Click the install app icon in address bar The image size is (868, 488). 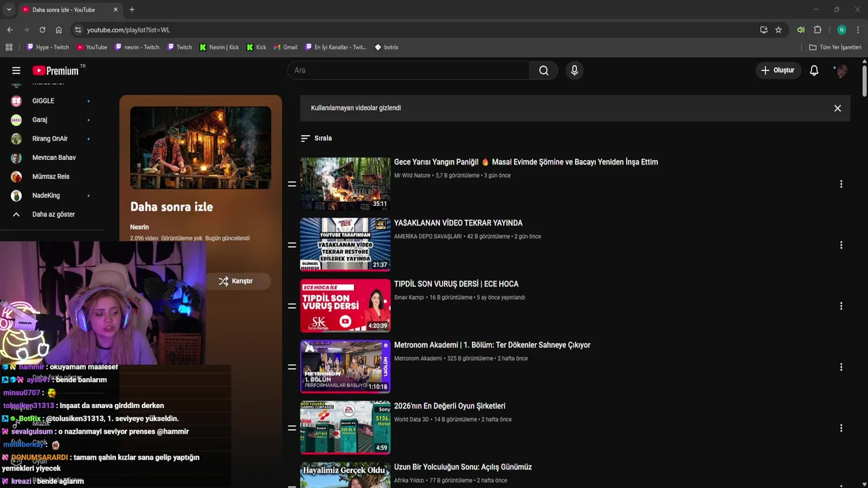[x=764, y=30]
